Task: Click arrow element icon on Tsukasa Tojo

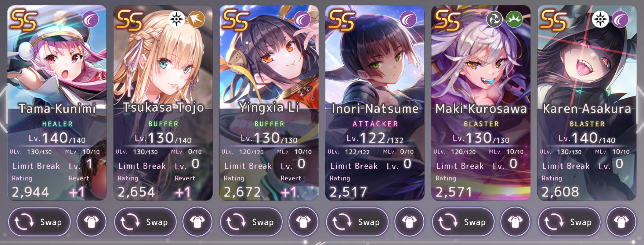Action: point(196,19)
